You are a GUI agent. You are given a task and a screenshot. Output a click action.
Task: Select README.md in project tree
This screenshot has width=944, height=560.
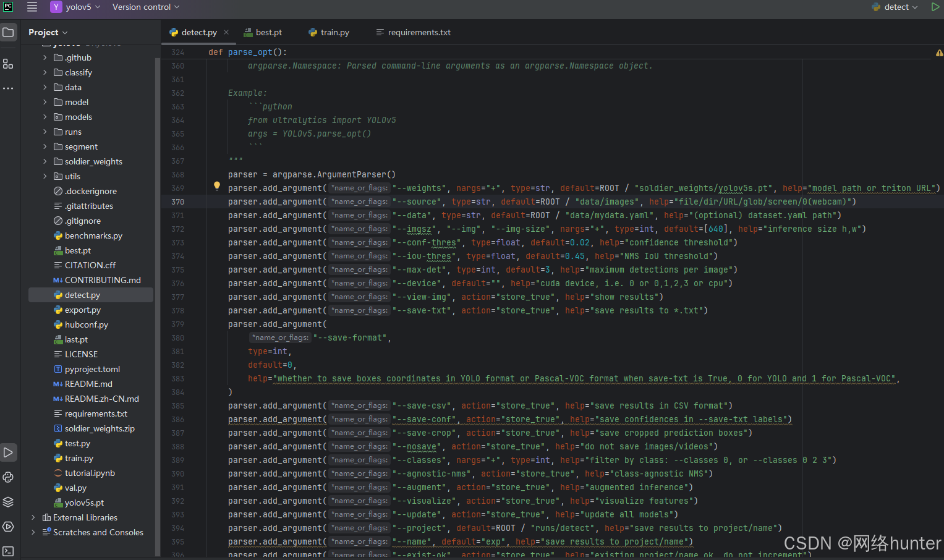tap(83, 384)
